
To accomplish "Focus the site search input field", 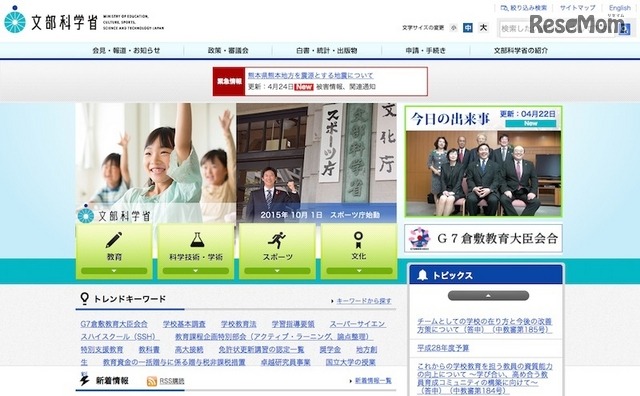I will (557, 29).
